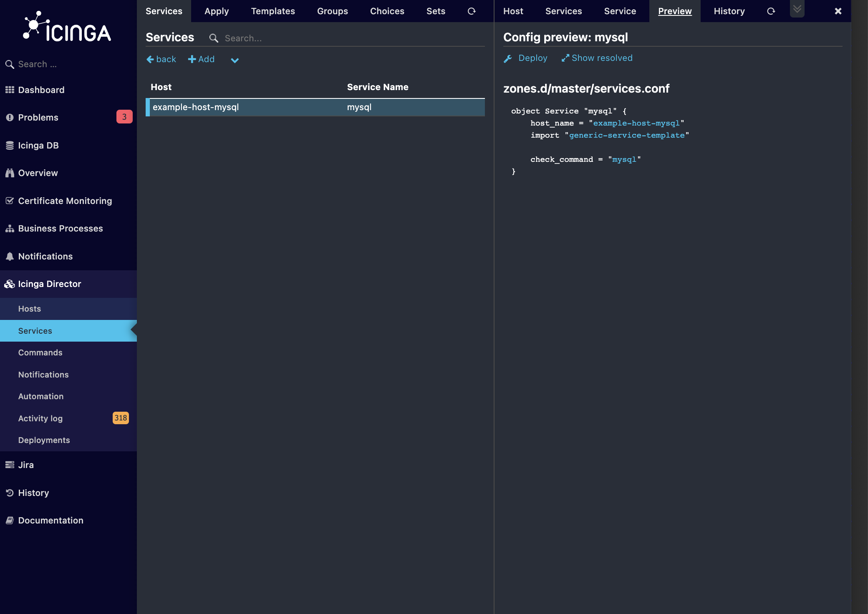Open Services under Icinga Director
This screenshot has width=868, height=614.
tap(68, 331)
